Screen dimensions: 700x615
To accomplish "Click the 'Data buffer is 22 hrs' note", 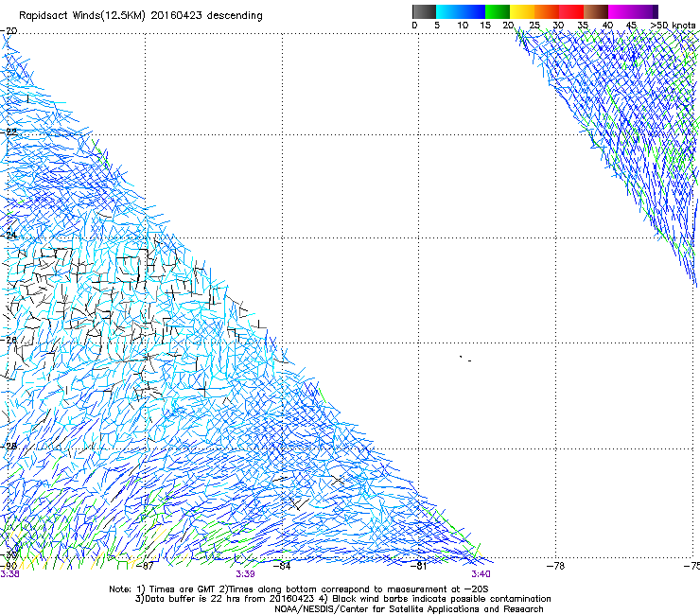I will 342,599.
